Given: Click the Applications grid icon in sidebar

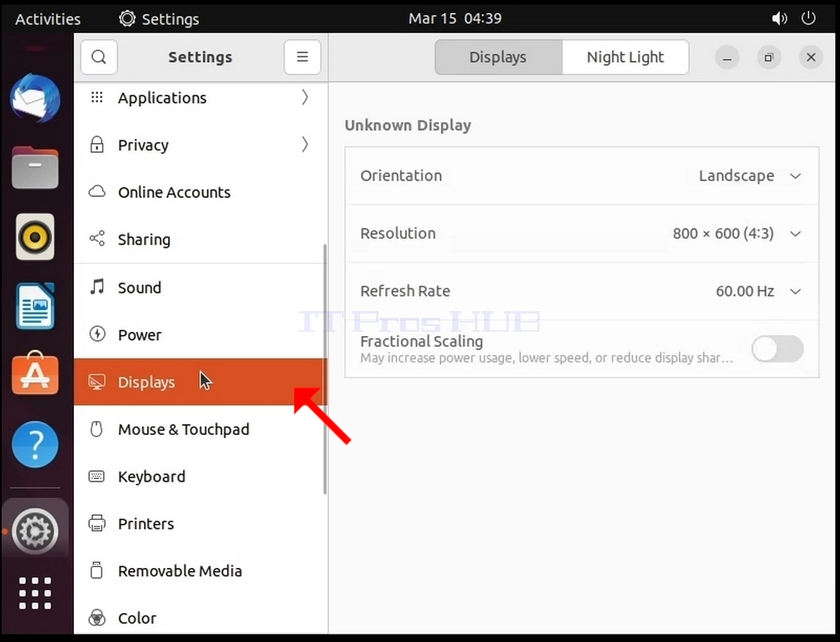Looking at the screenshot, I should pos(97,97).
